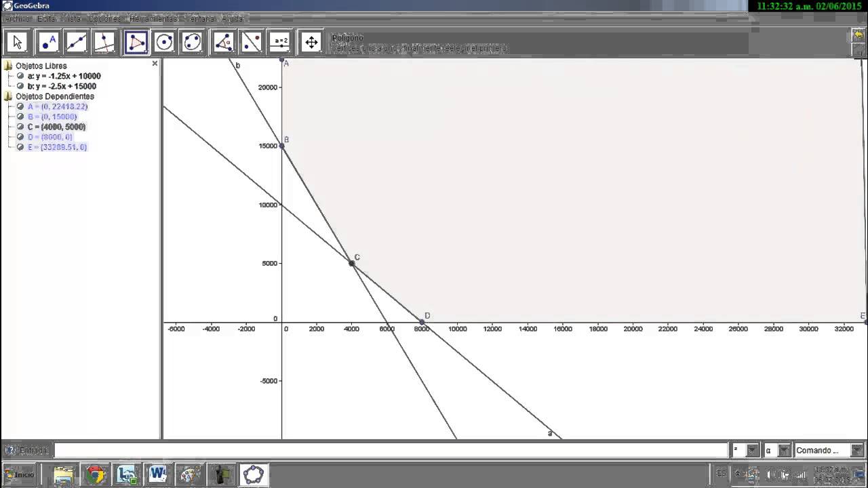Click intersection point C on the graph

click(x=352, y=263)
